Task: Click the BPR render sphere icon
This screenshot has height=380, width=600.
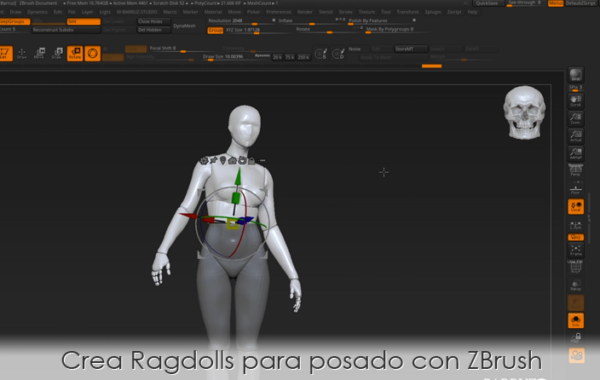Action: (576, 75)
